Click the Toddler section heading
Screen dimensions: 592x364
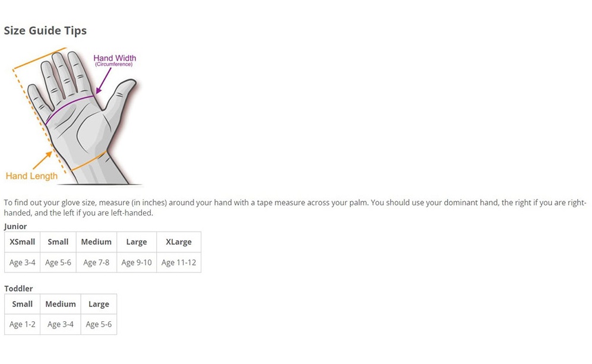point(18,289)
